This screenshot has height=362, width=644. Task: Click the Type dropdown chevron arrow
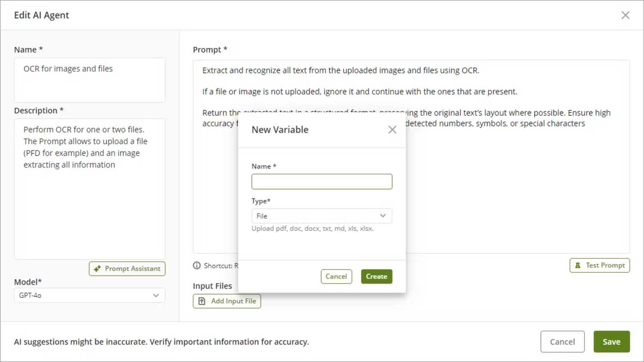[x=383, y=216]
